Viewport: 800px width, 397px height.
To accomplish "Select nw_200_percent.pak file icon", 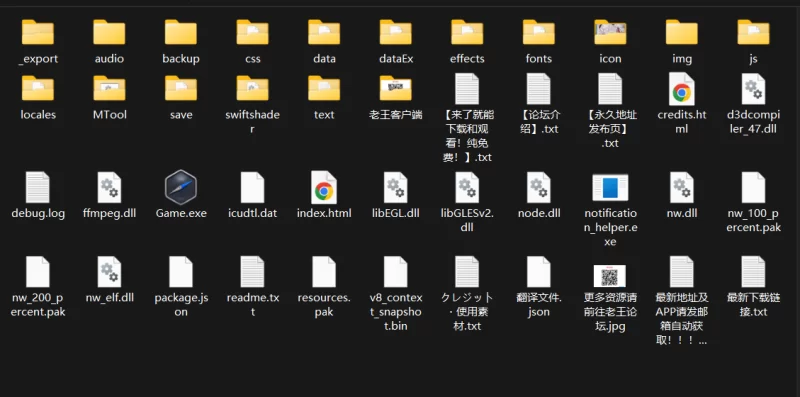I will click(38, 271).
